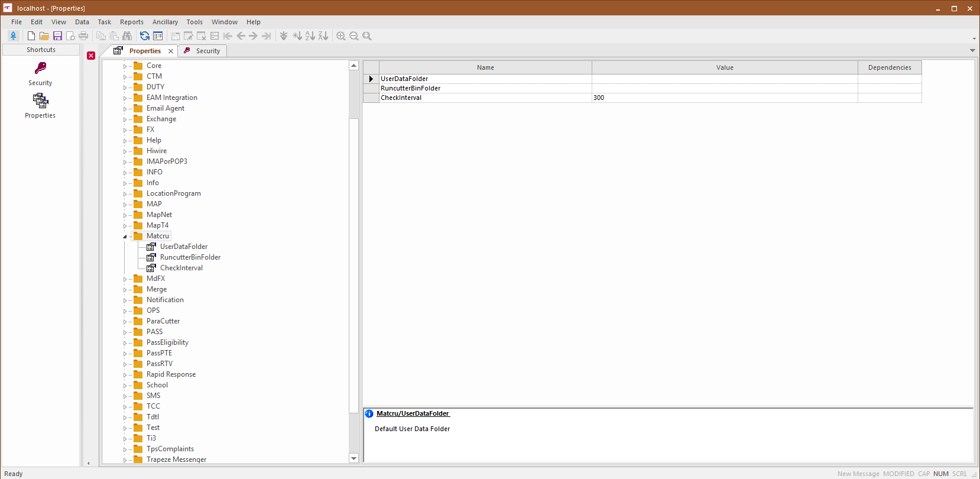Click the Matcru/UserDataFolder link
Image resolution: width=980 pixels, height=479 pixels.
tap(413, 413)
